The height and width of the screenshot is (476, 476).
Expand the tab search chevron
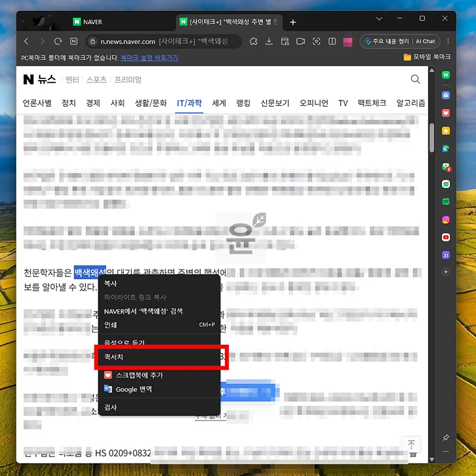(x=379, y=18)
